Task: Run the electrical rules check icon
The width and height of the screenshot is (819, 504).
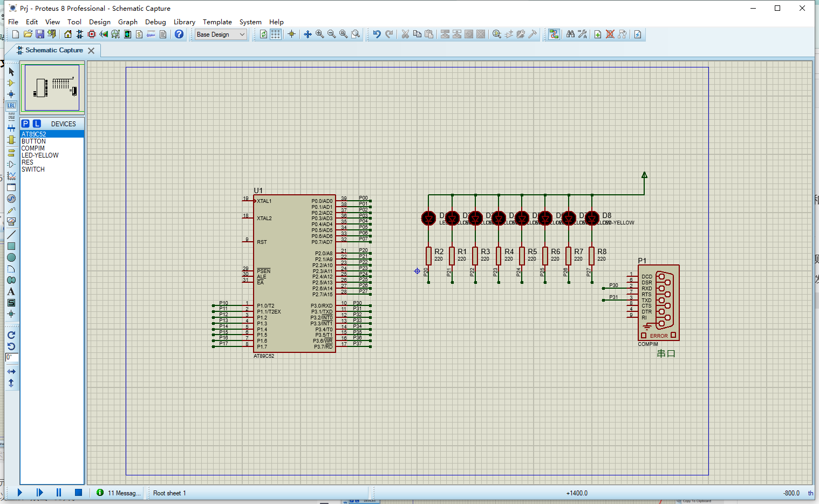Action: pos(638,34)
